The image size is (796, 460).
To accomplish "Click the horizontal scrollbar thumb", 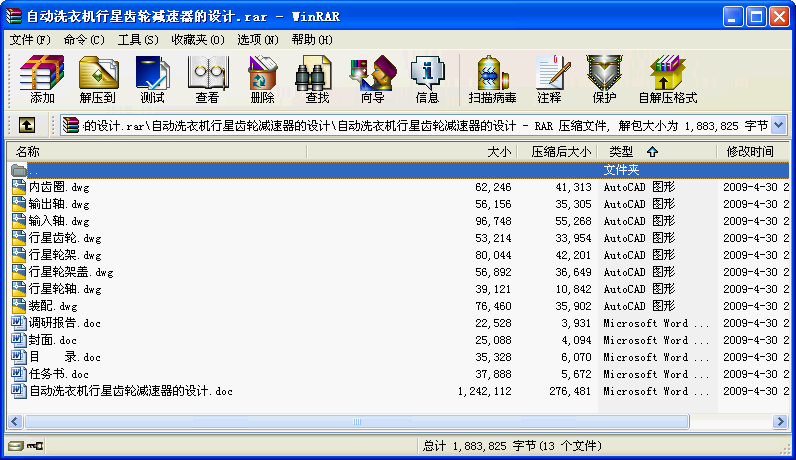I will [356, 421].
